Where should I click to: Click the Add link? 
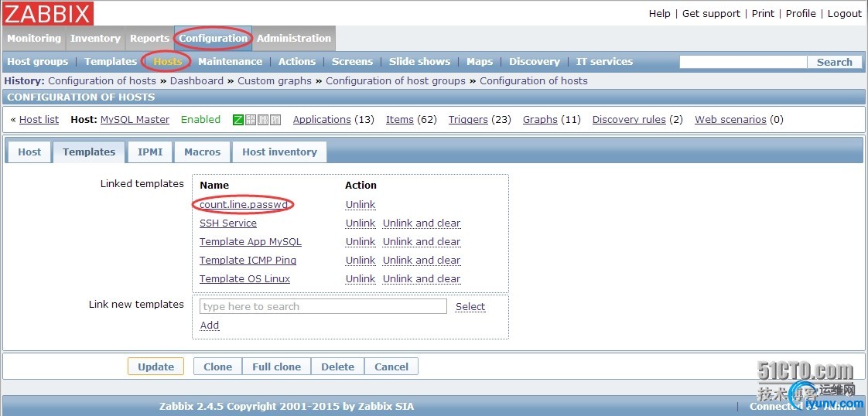tap(209, 326)
